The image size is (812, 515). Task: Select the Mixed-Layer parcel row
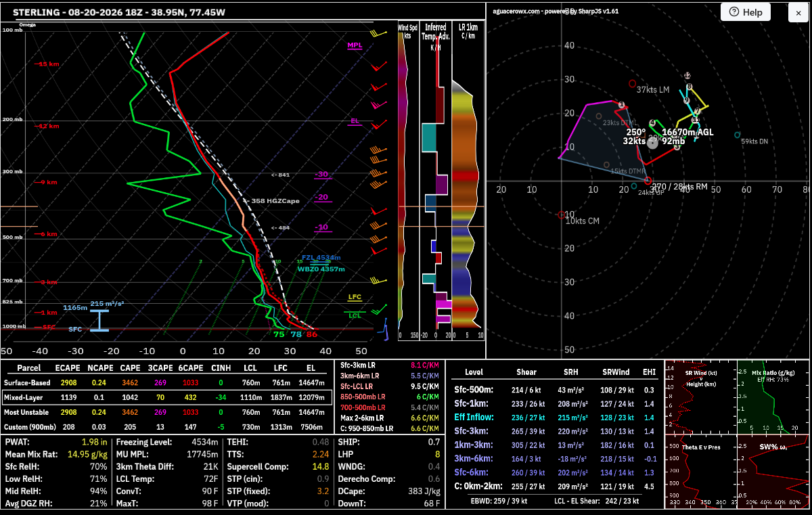pyautogui.click(x=168, y=397)
